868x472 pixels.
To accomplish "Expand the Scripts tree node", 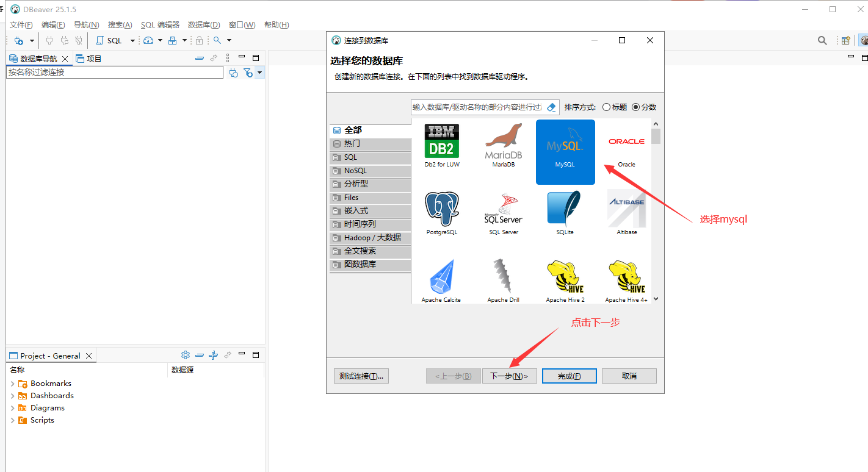I will pyautogui.click(x=13, y=420).
